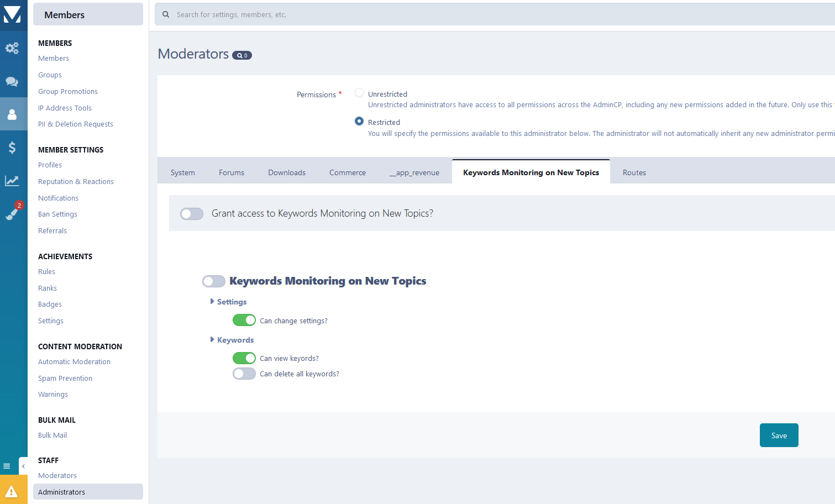The image size is (835, 504).
Task: Click the Save button
Action: pyautogui.click(x=779, y=435)
